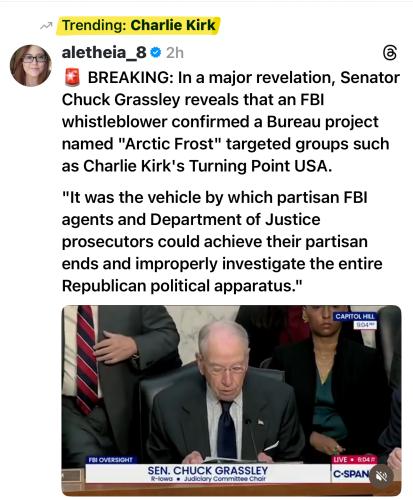
Task: Click the red siren emoji
Action: 72,77
